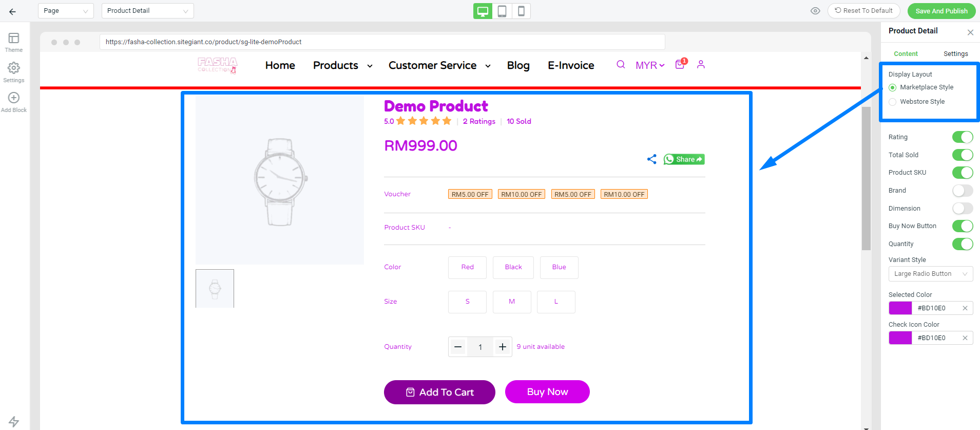
Task: Open the Theme panel in sidebar
Action: 14,42
